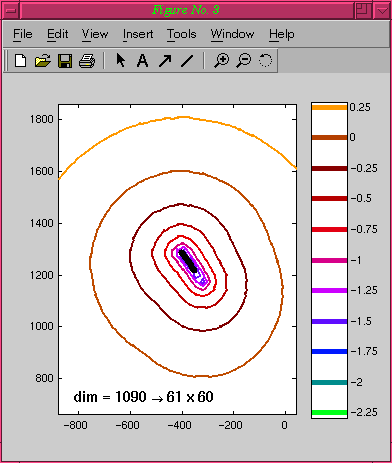Click the purple -1.25 colorbar line

(329, 291)
